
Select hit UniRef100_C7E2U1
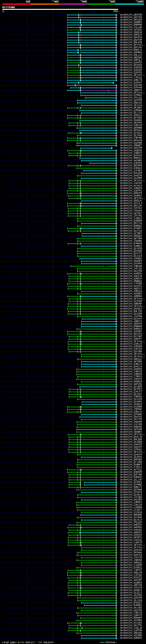coord(131,77)
